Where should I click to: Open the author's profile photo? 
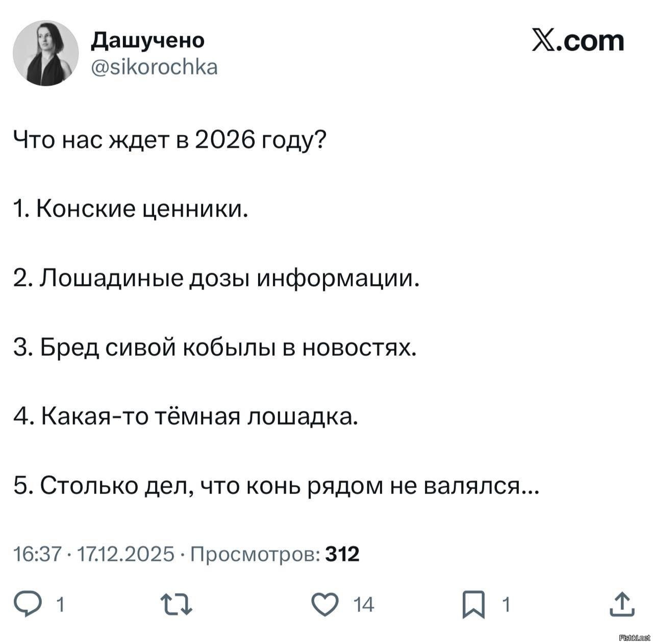(45, 53)
